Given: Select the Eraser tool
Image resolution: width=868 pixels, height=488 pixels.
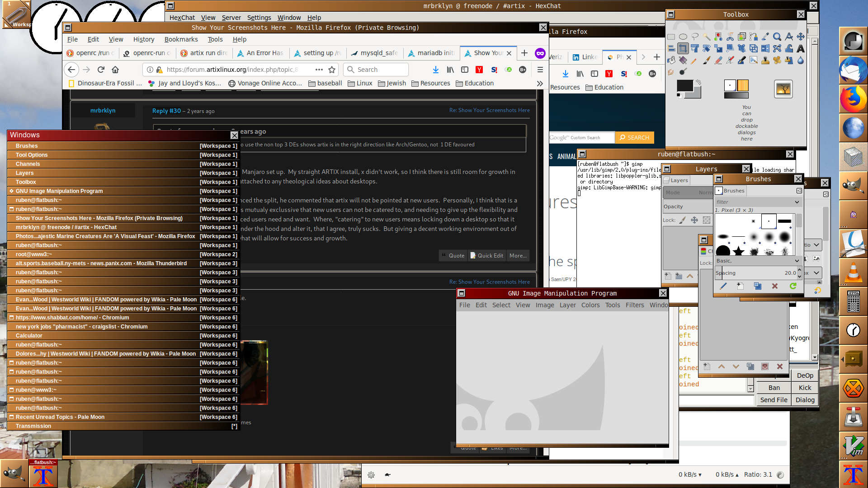Looking at the screenshot, I should [x=718, y=60].
